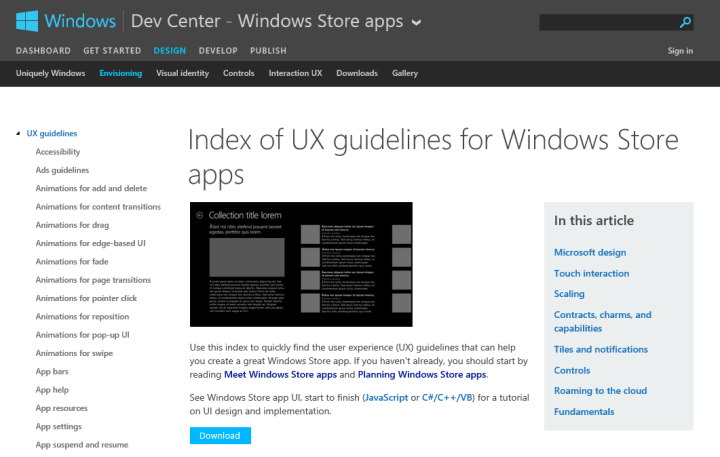Open Tiles and notifications article link
The width and height of the screenshot is (720, 457).
(602, 349)
